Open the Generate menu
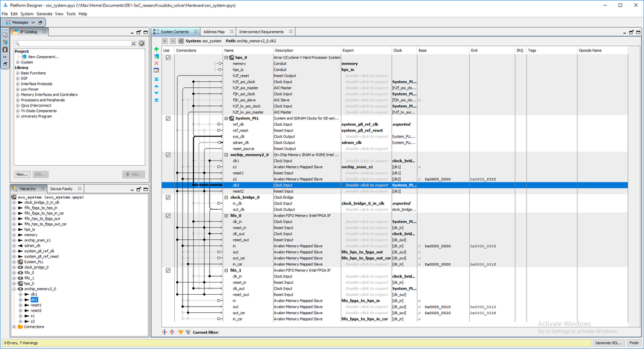Screen dimensions: 644x349 point(45,14)
